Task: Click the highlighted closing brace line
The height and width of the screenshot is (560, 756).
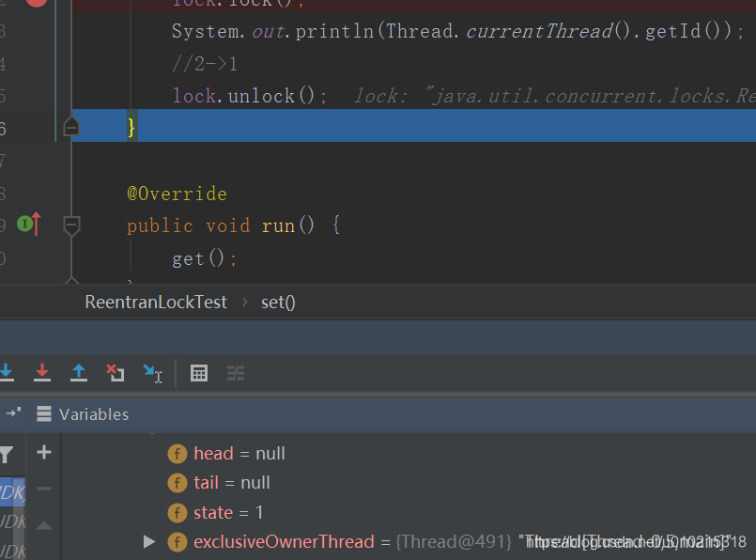Action: (x=413, y=126)
